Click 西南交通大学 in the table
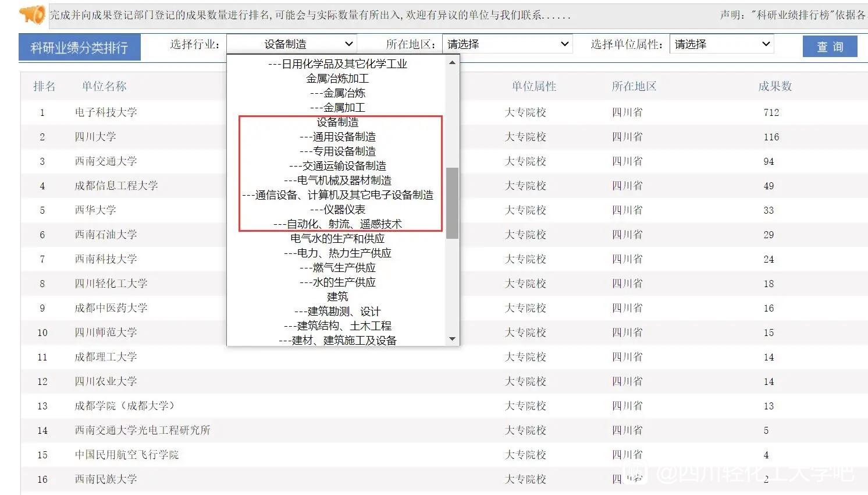 point(106,161)
